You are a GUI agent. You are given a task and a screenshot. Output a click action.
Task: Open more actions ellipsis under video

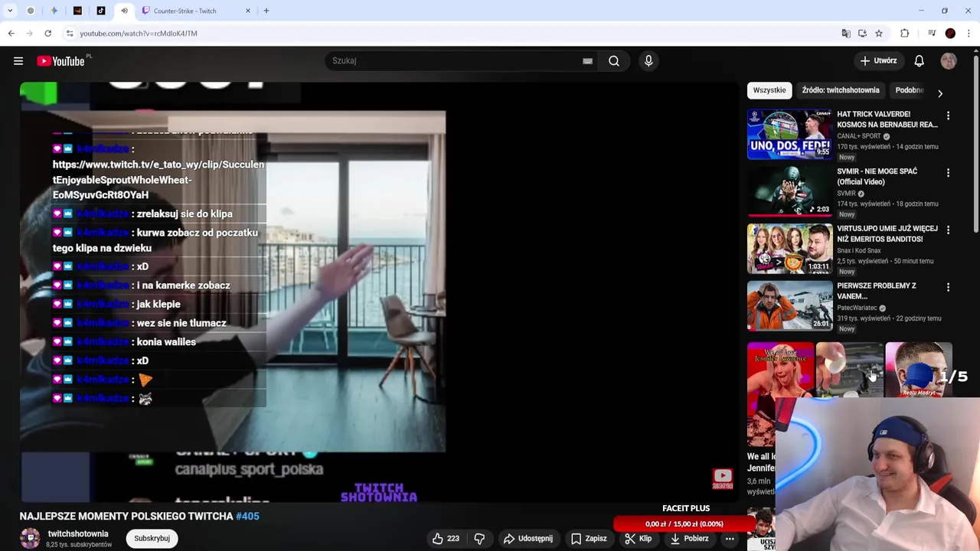tap(730, 539)
